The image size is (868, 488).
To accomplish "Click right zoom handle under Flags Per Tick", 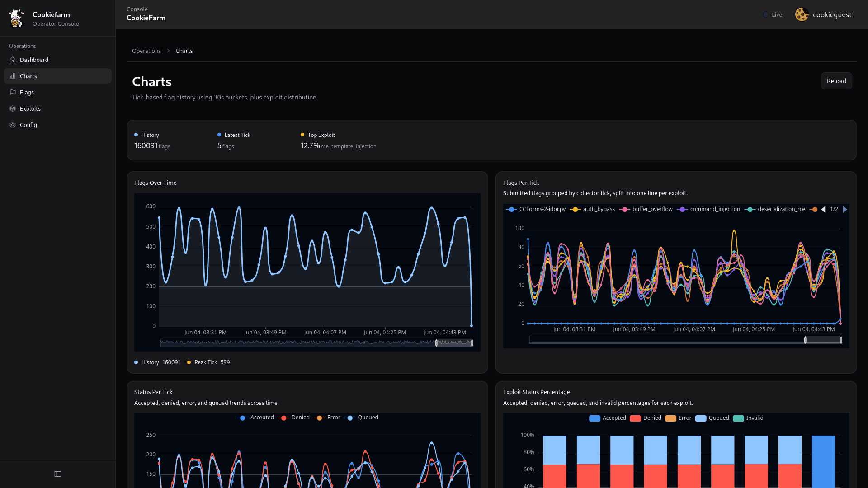I will 841,340.
